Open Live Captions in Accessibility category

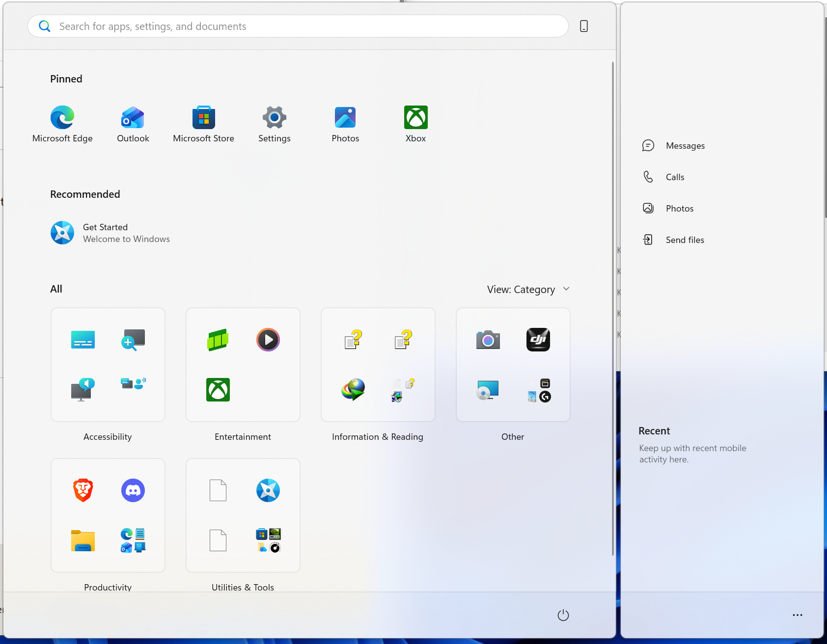83,340
